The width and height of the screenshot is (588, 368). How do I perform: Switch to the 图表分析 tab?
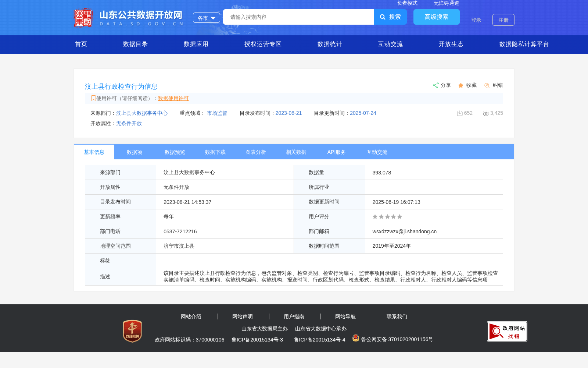click(x=256, y=152)
